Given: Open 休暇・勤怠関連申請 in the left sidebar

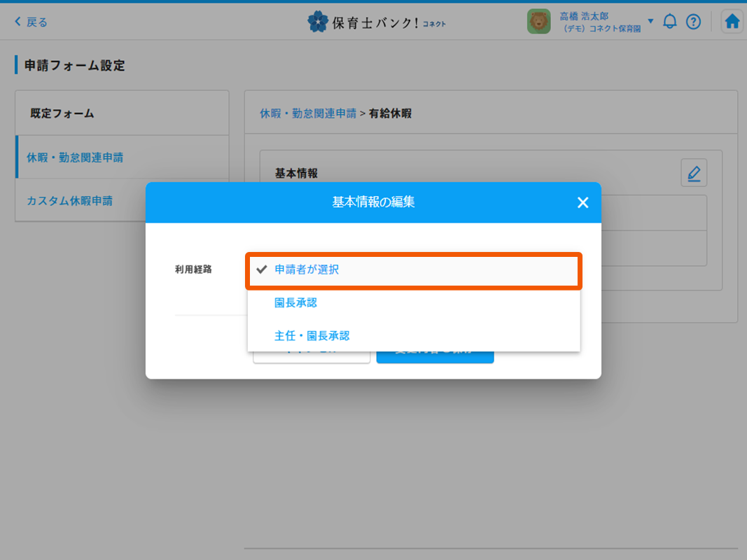Looking at the screenshot, I should tap(75, 157).
